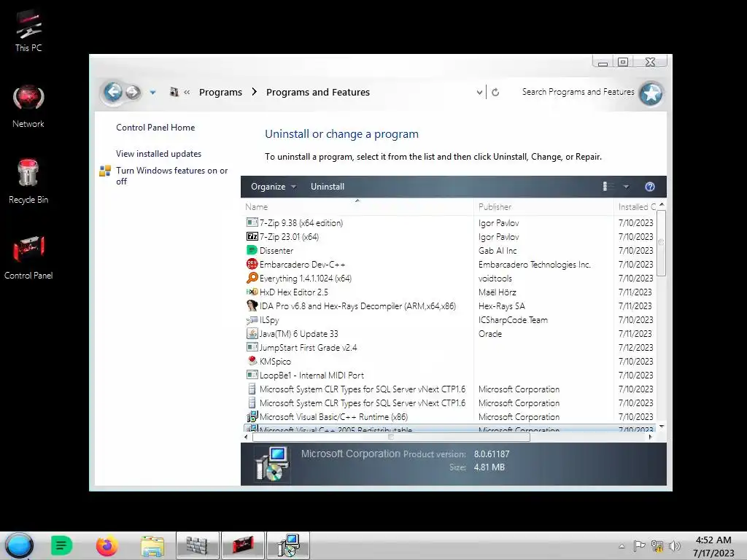Open the recent locations dropdown arrow
This screenshot has height=560, width=747.
click(x=152, y=93)
